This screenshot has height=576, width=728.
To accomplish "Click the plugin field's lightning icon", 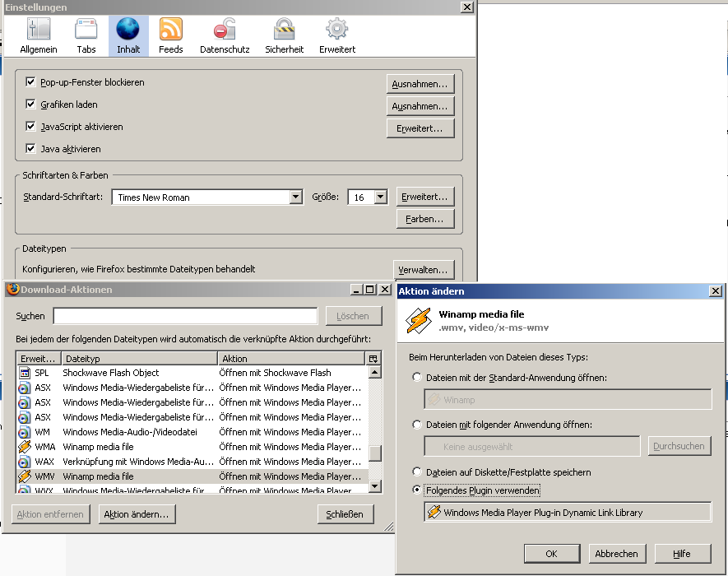I will point(434,512).
